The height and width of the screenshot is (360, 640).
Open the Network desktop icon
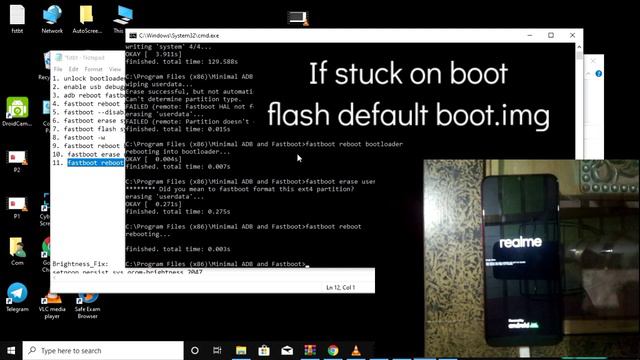52,18
